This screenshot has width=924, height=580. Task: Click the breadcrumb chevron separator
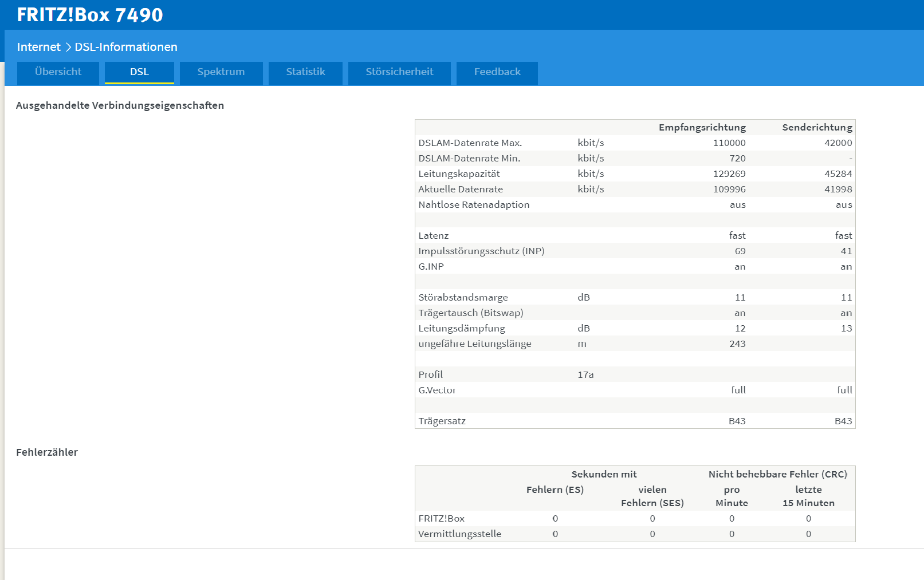coord(68,47)
